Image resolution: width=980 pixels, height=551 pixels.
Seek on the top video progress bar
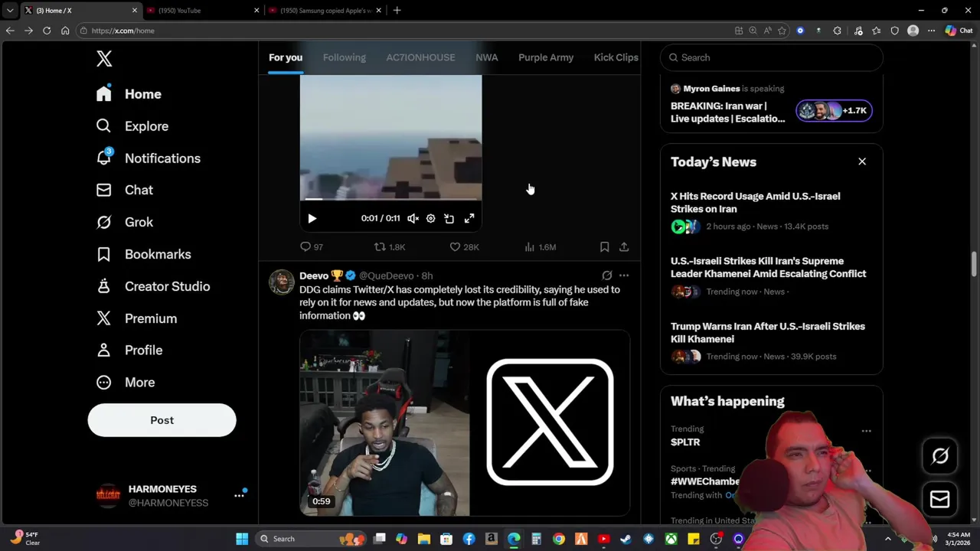pyautogui.click(x=390, y=200)
